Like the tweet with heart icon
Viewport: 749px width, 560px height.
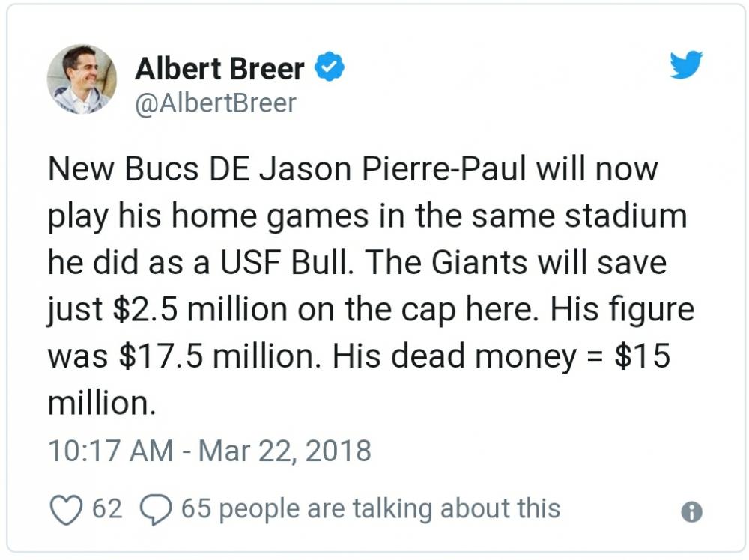click(66, 509)
